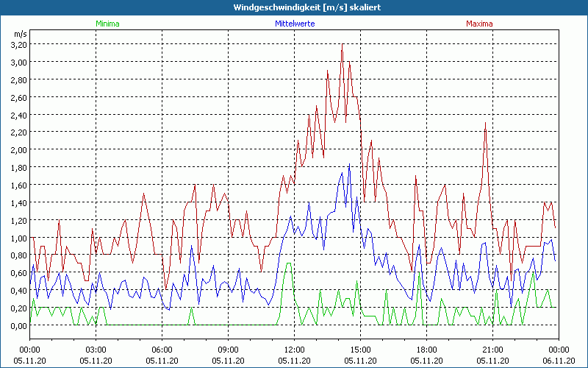The width and height of the screenshot is (588, 368).
Task: Click the 1,40 y-axis value
Action: 19,203
